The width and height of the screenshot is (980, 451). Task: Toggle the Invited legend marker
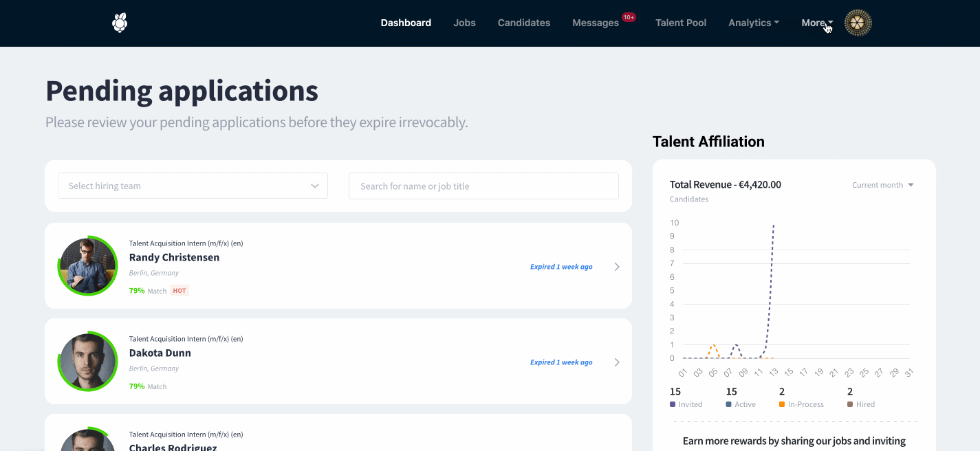pos(673,404)
